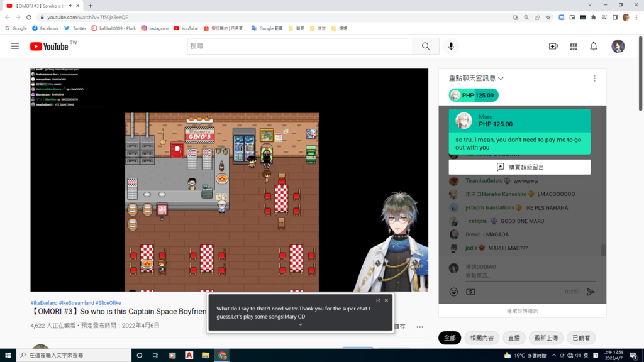Open the YouTube guide hamburger menu
The image size is (644, 362).
tap(15, 47)
